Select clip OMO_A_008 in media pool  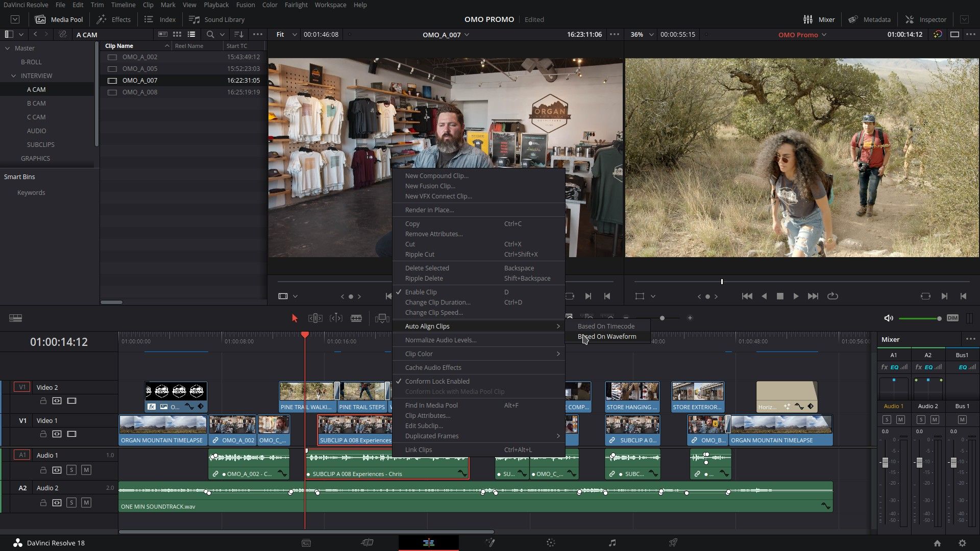(140, 92)
